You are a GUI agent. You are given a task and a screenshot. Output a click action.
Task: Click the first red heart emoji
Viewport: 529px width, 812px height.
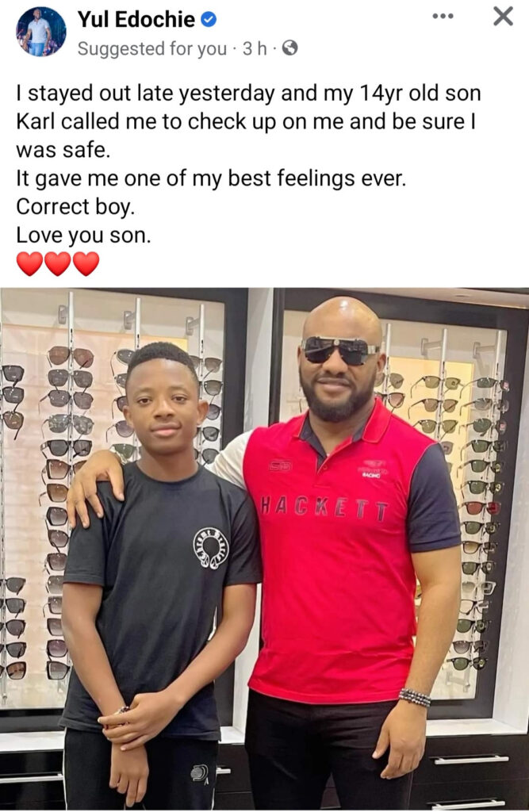click(29, 263)
